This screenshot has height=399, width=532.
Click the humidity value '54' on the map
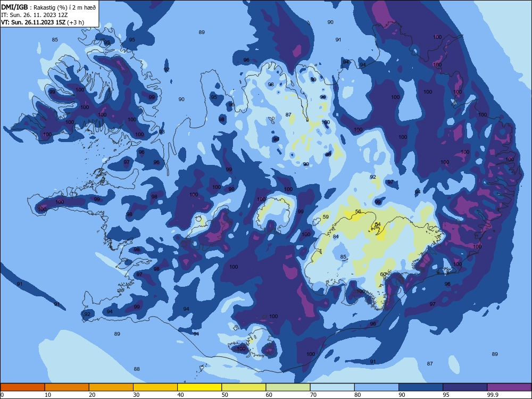(378, 225)
